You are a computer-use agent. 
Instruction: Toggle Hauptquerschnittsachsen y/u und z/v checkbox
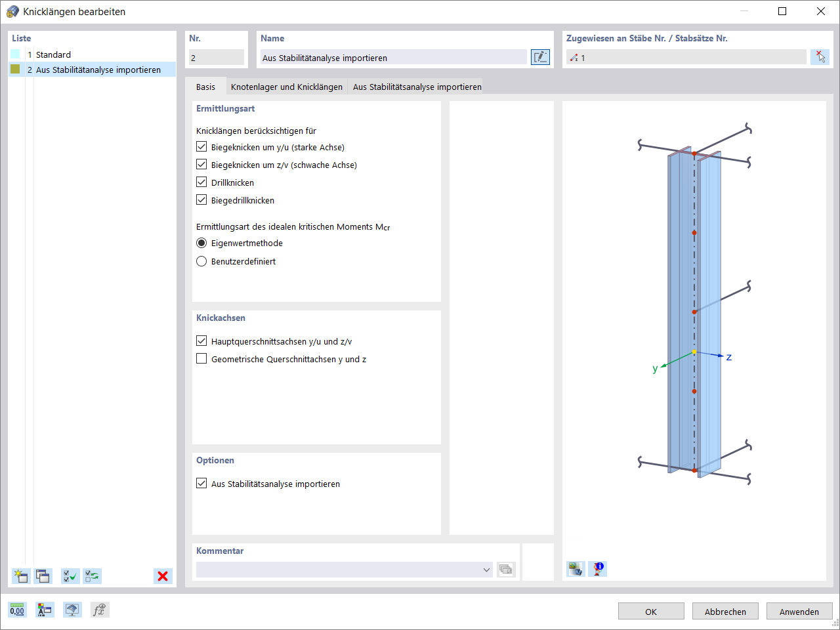[x=201, y=341]
